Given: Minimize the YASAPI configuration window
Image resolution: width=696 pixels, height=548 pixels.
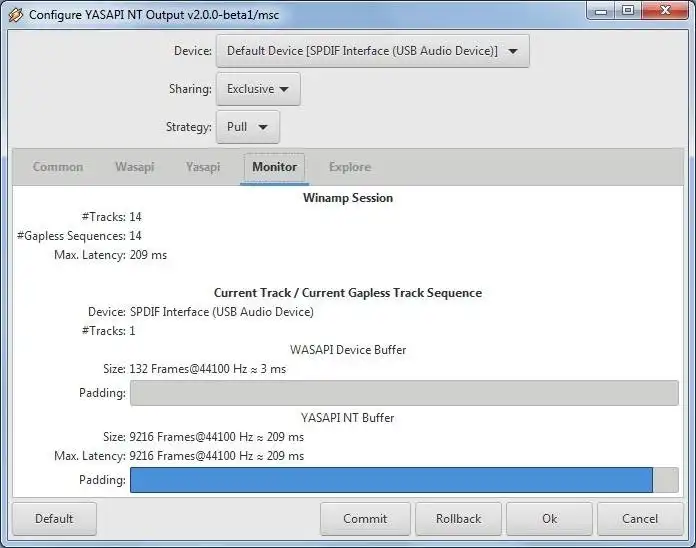Looking at the screenshot, I should [x=602, y=10].
